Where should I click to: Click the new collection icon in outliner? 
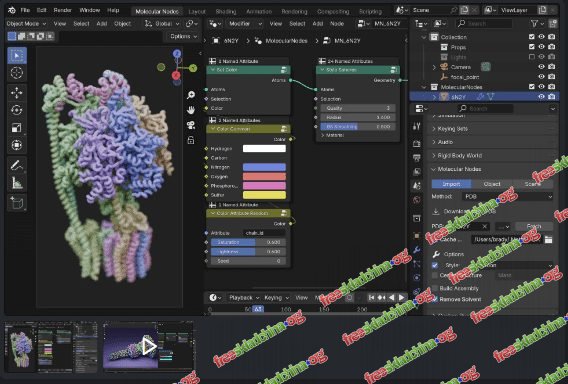click(553, 24)
